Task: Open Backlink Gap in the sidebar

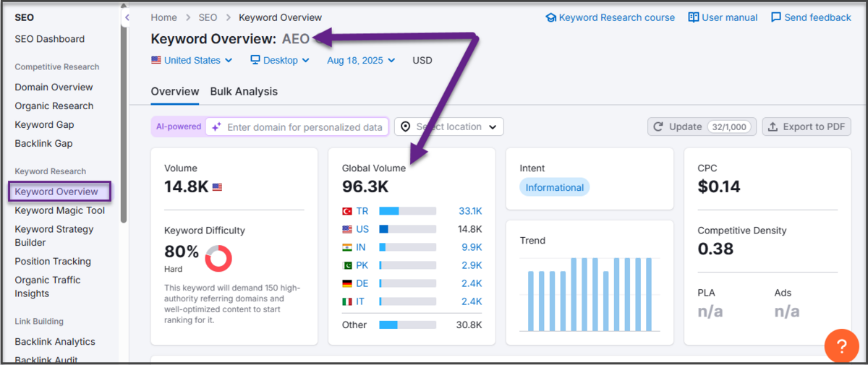Action: (43, 143)
